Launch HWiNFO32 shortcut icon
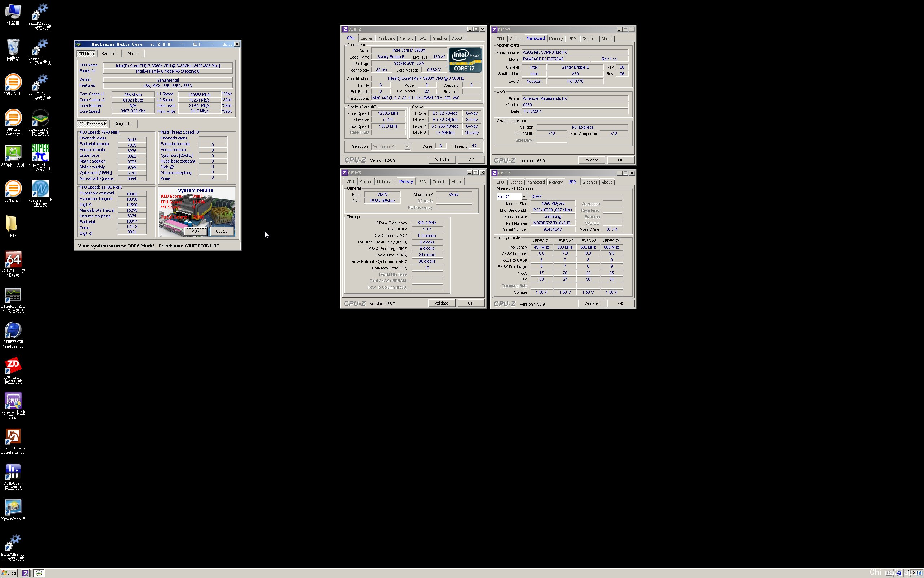This screenshot has height=578, width=924. point(13,476)
